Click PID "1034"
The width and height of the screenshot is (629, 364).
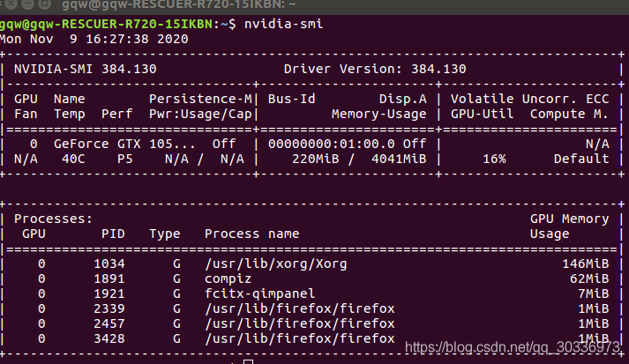(x=109, y=264)
